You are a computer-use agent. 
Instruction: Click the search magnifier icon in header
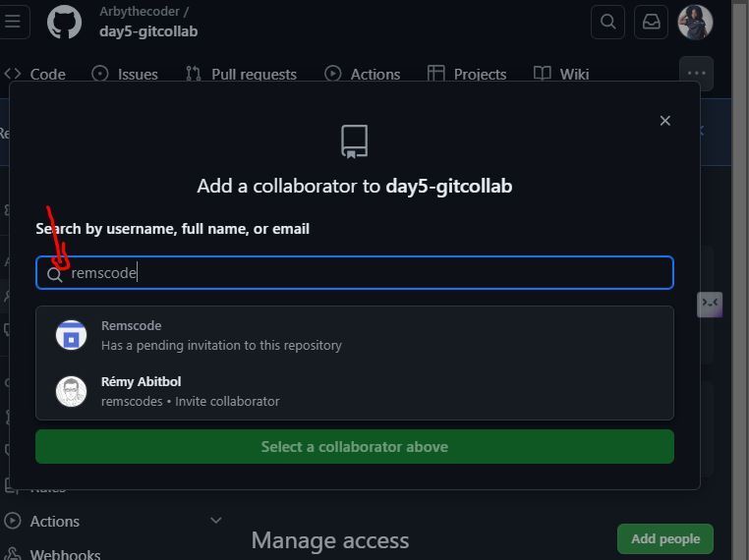point(608,22)
